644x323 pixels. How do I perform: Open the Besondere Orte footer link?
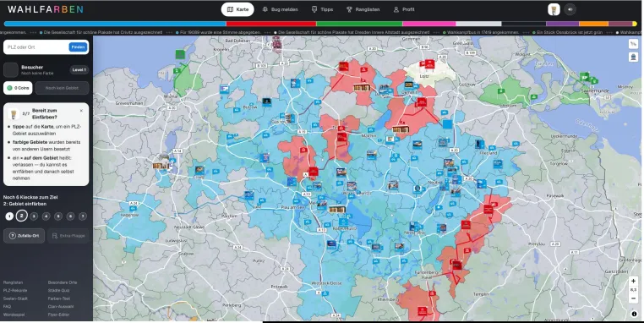(63, 282)
